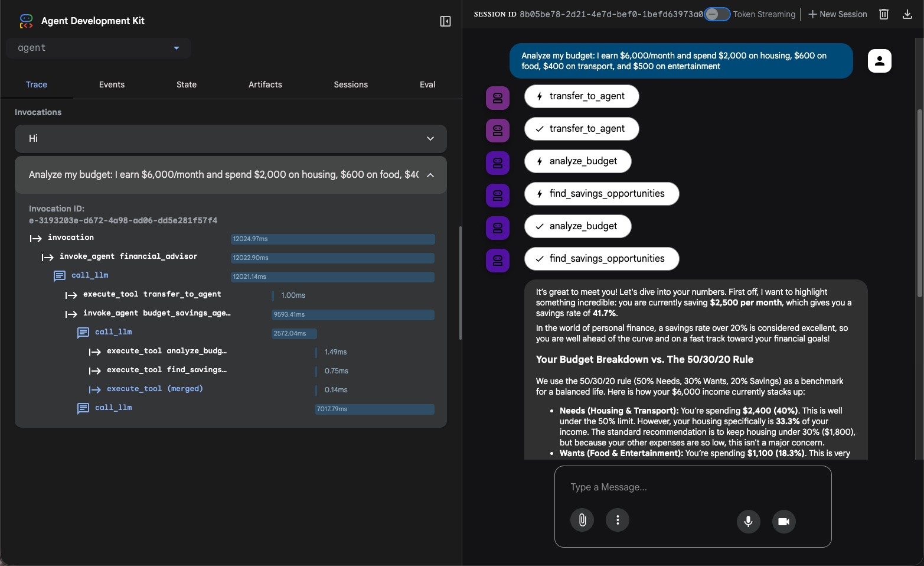Switch to the Events tab
The width and height of the screenshot is (924, 566).
click(112, 84)
